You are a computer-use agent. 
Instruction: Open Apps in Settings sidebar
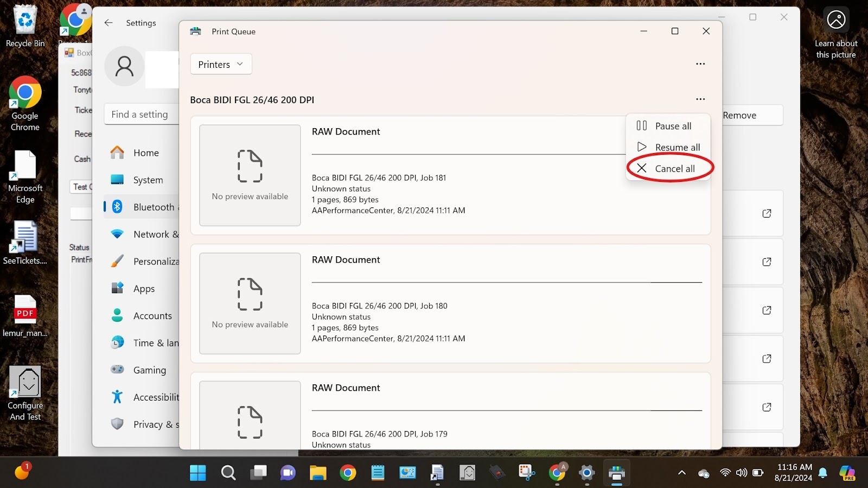[141, 288]
